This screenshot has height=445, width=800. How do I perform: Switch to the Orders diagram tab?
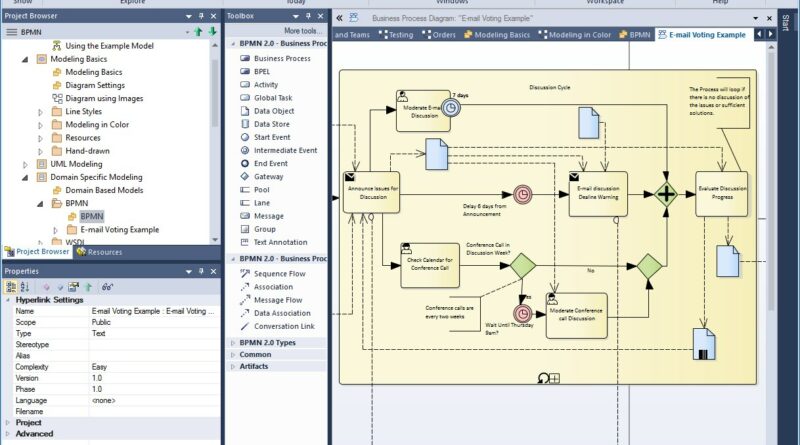(x=439, y=35)
